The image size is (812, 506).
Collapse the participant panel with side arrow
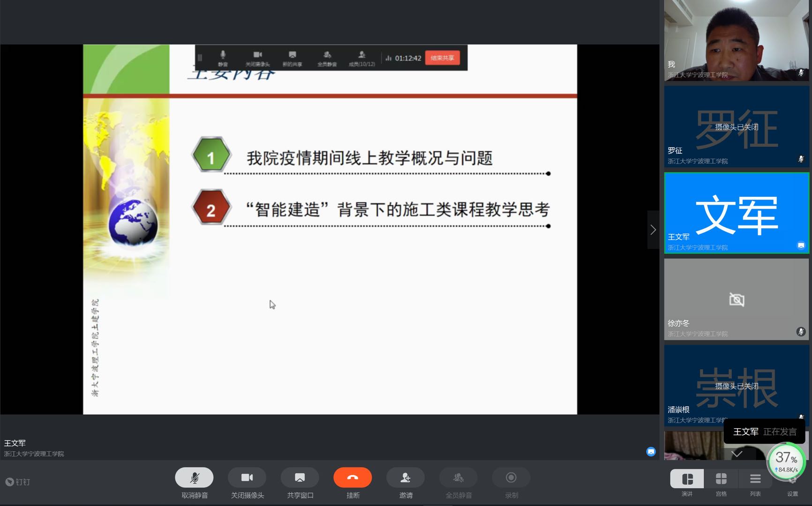tap(653, 230)
